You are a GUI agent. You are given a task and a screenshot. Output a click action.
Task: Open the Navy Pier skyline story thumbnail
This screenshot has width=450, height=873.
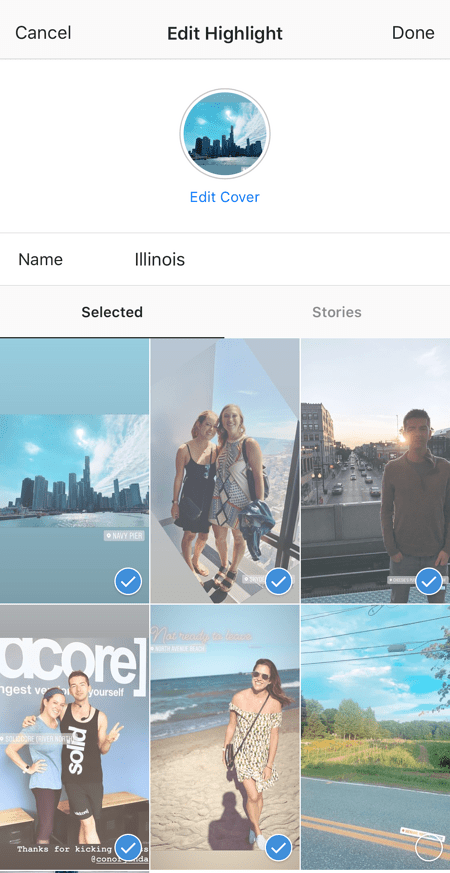74,471
